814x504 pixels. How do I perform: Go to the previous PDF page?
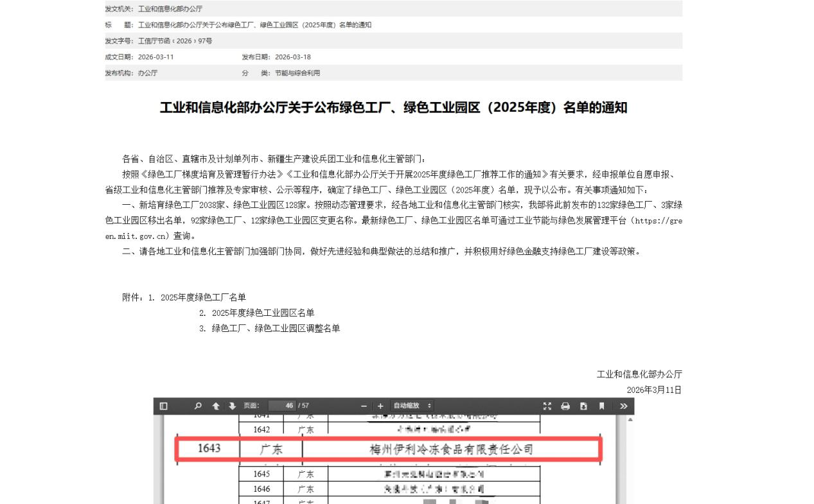[x=215, y=406]
